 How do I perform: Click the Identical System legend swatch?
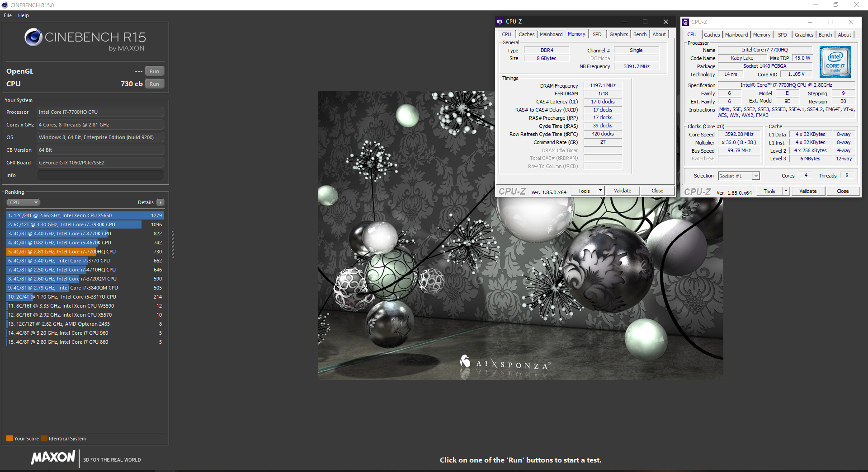44,439
